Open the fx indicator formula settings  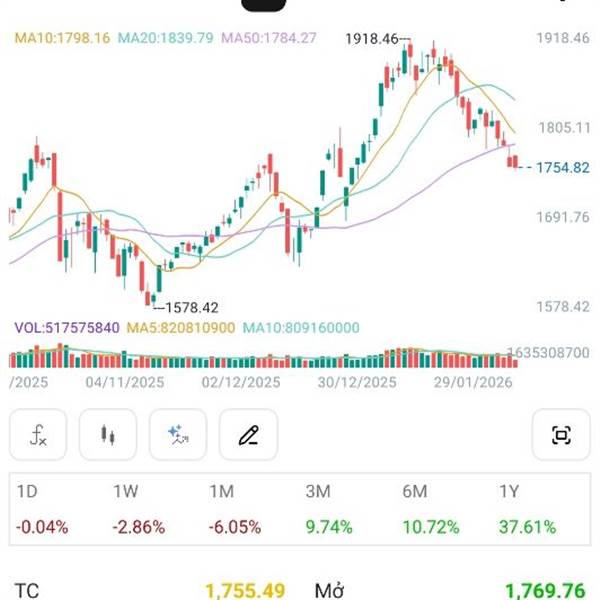(38, 435)
